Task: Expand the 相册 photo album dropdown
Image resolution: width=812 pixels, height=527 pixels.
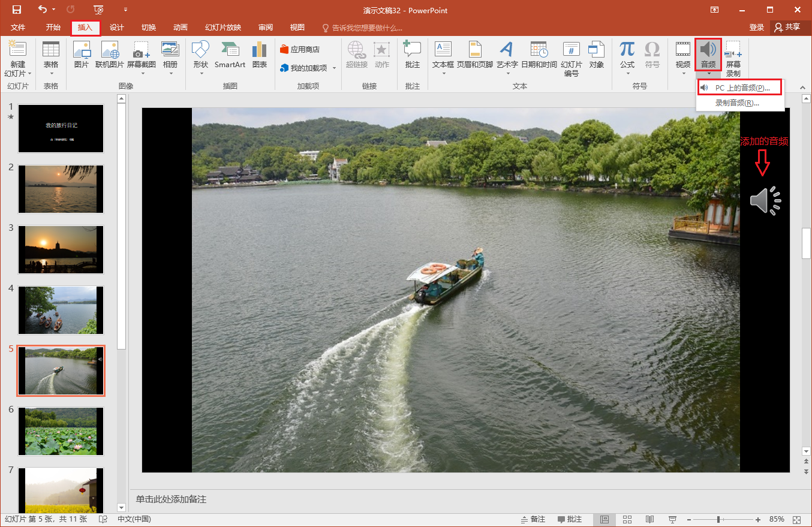Action: click(x=170, y=74)
